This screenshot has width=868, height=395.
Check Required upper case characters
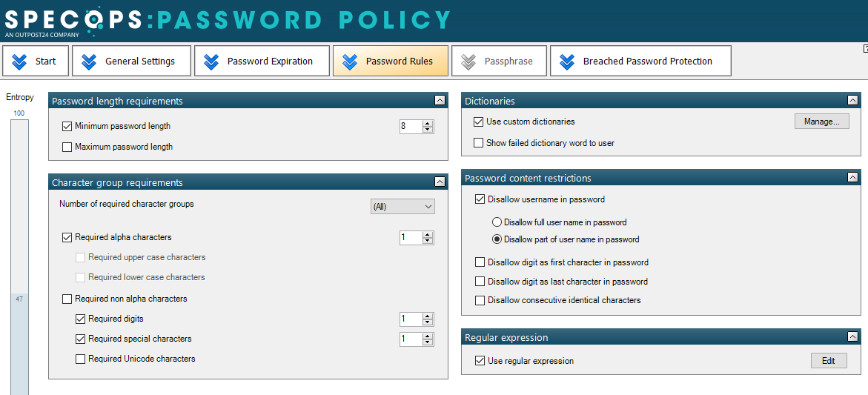[80, 257]
